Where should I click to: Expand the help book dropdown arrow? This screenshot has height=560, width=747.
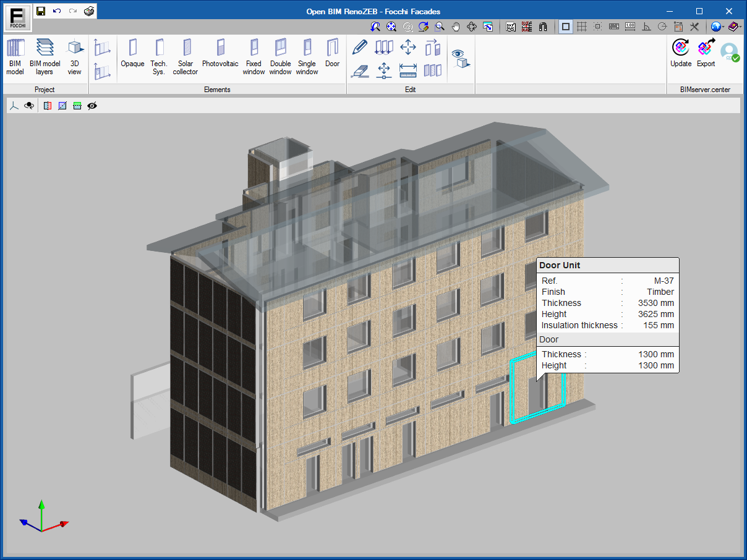pos(739,27)
